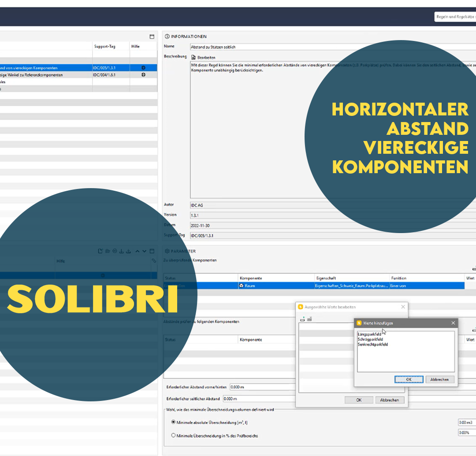Open help globe for IDC/004/1.5.1 rule
The width and height of the screenshot is (476, 456).
pyautogui.click(x=143, y=74)
